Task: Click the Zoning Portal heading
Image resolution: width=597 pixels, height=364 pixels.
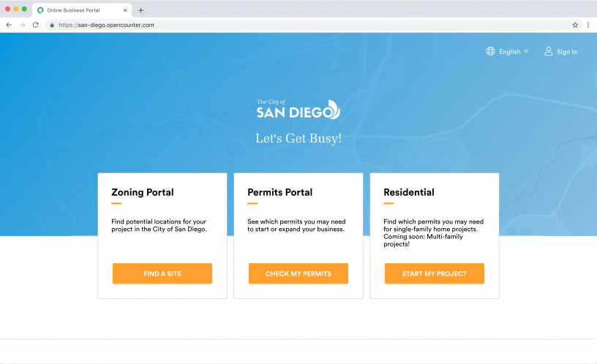Action: (143, 192)
